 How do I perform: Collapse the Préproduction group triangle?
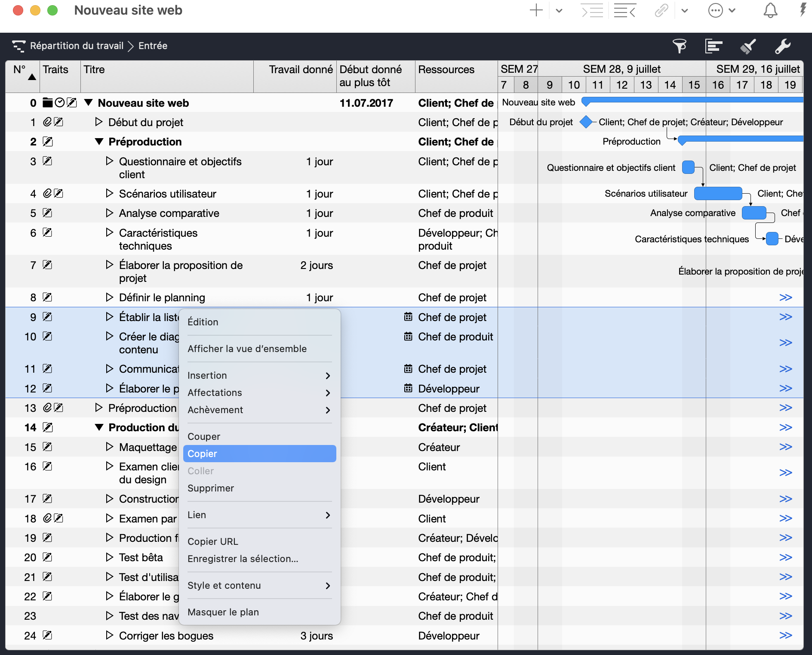tap(99, 142)
